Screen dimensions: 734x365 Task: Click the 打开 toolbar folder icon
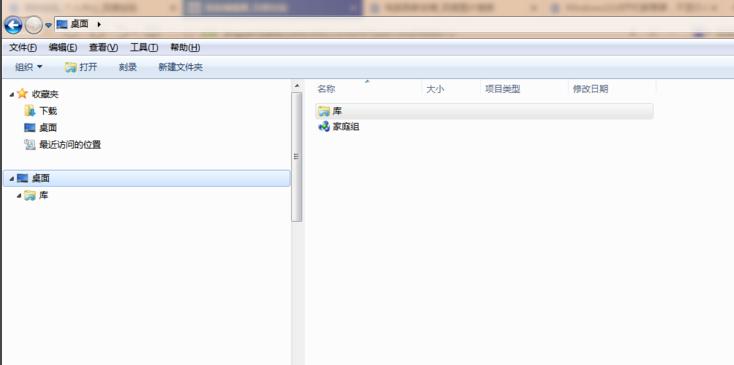coord(70,67)
